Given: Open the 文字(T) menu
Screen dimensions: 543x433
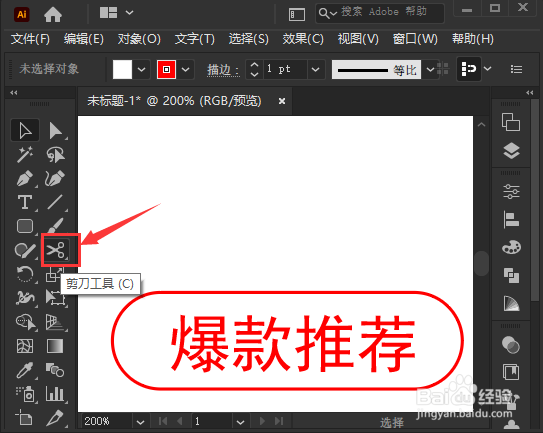Looking at the screenshot, I should pos(195,39).
